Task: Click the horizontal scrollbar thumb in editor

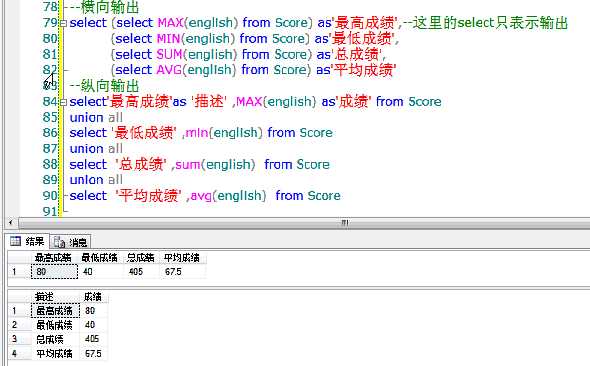Action: pos(344,223)
